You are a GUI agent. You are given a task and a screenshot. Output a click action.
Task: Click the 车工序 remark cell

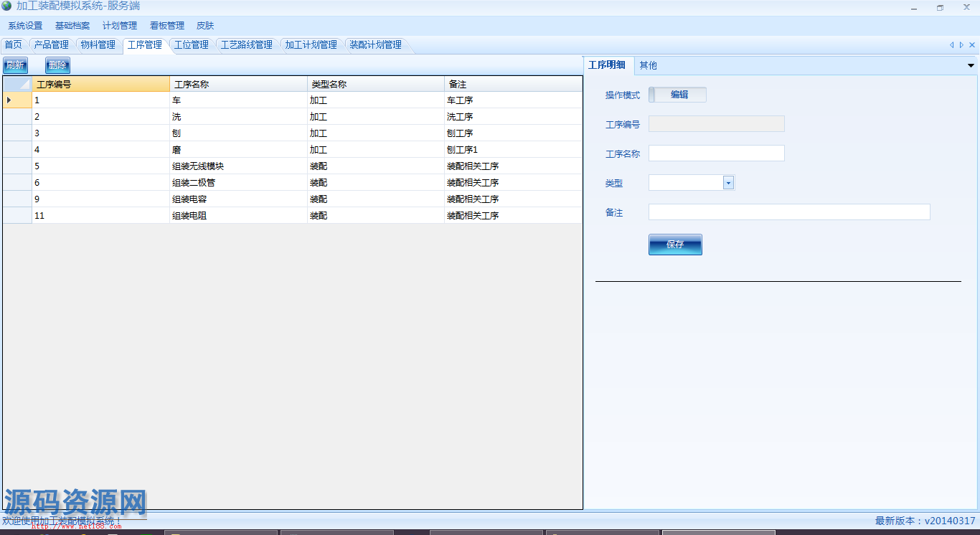514,100
